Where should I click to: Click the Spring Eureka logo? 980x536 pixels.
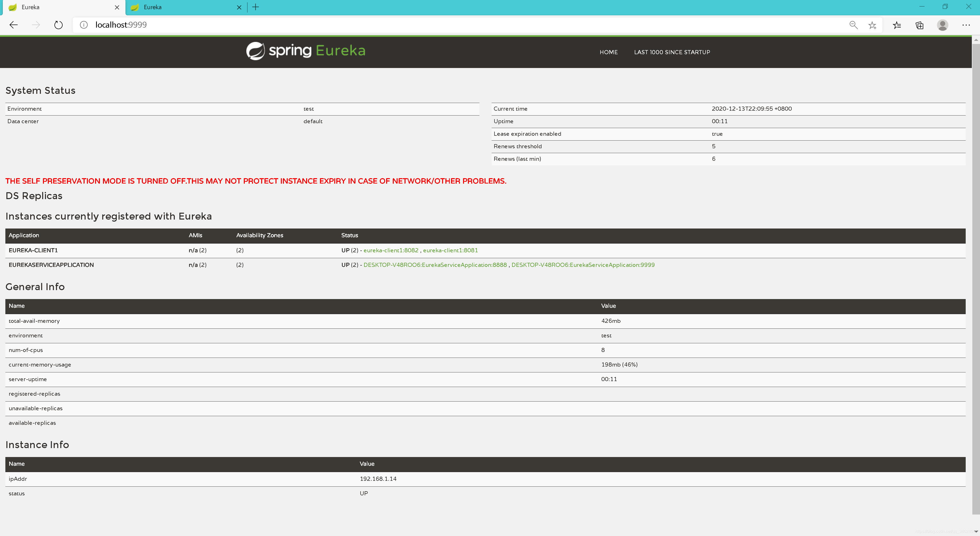point(305,51)
